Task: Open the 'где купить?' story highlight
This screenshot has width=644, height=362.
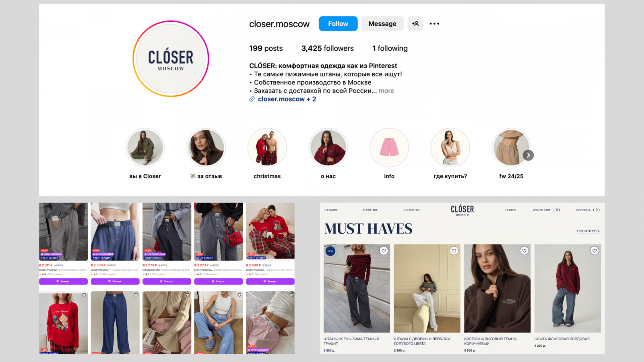Action: (450, 148)
